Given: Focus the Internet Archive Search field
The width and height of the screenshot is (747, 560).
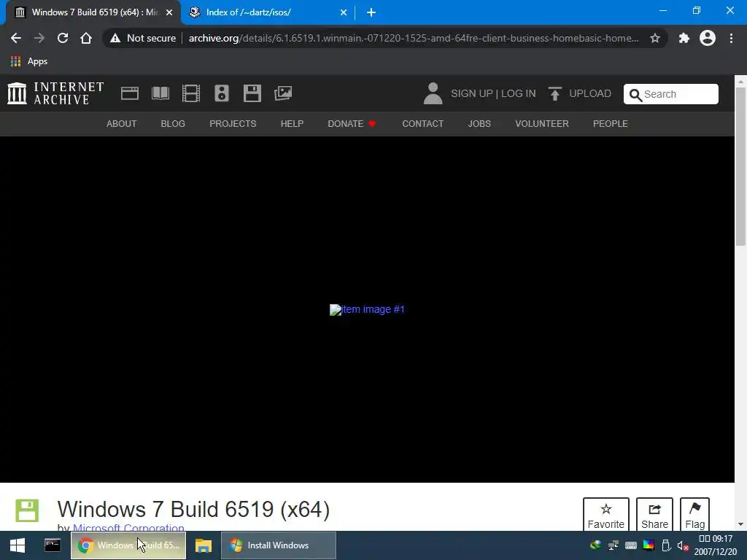Looking at the screenshot, I should tap(671, 94).
